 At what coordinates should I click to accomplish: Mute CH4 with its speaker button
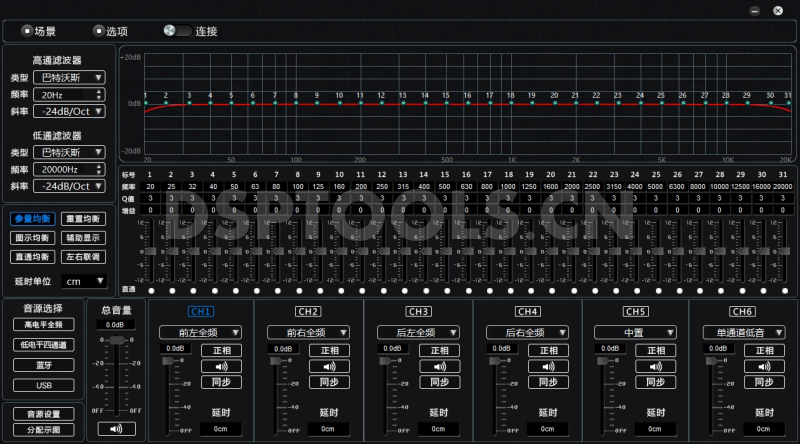[548, 366]
